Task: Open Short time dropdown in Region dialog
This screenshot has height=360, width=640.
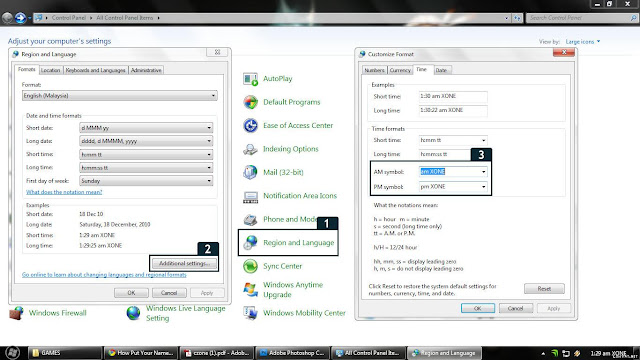Action: [146, 154]
